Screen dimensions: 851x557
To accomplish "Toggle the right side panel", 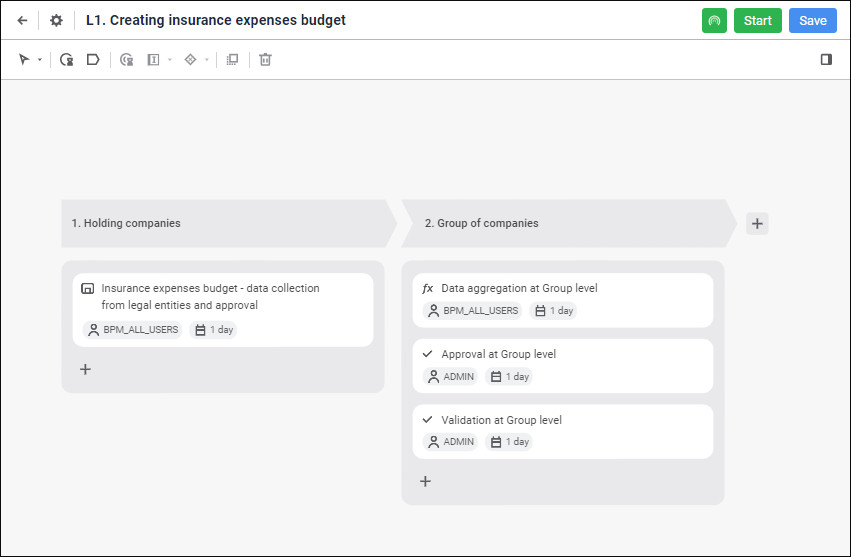I will click(826, 60).
